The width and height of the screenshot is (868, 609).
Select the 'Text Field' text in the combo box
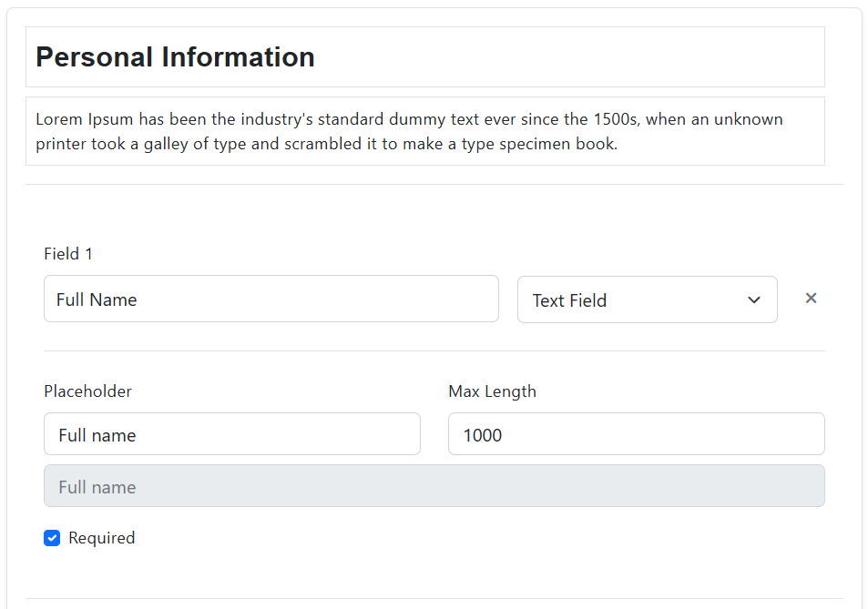[569, 300]
